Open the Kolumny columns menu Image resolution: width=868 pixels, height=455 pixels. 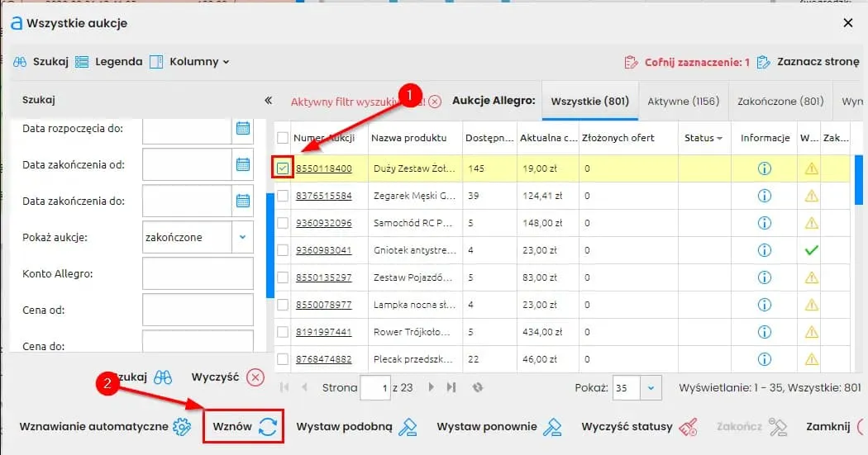pyautogui.click(x=189, y=61)
